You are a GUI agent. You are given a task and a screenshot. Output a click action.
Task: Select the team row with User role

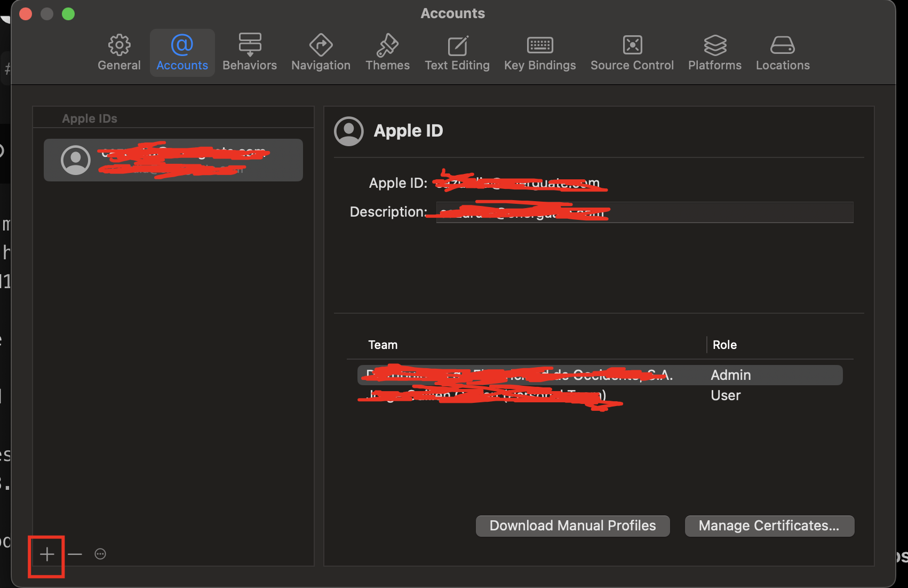pos(600,395)
